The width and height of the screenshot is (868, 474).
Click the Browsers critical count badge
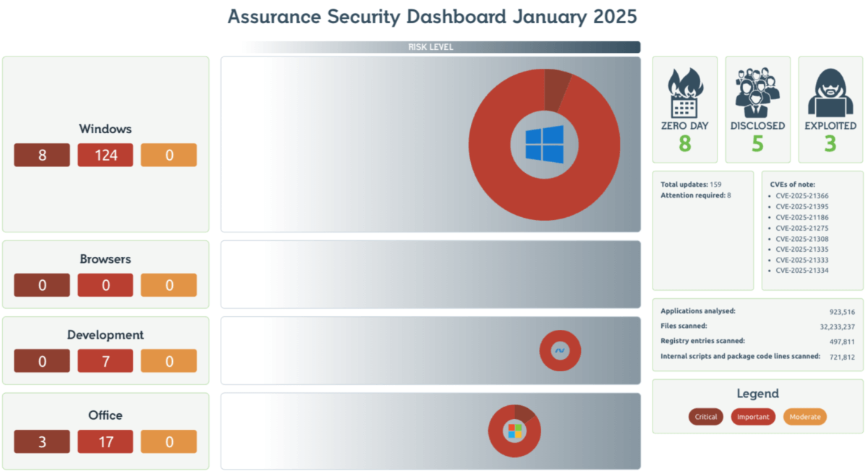42,285
